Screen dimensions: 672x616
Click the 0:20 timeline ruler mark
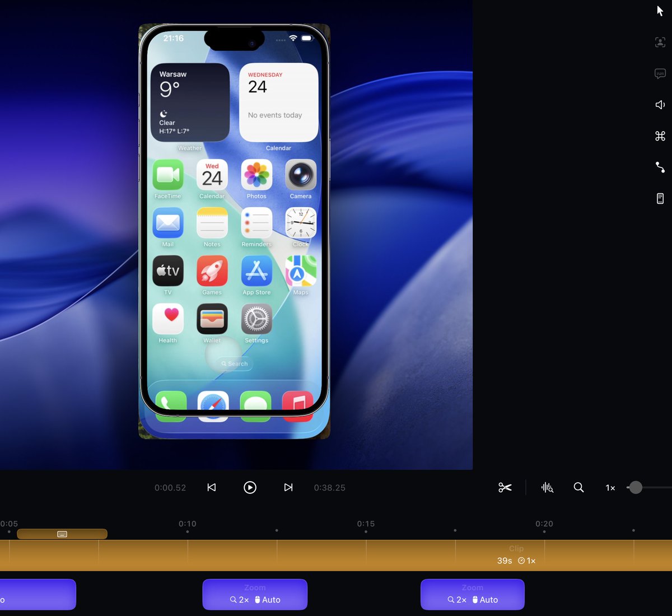(544, 524)
